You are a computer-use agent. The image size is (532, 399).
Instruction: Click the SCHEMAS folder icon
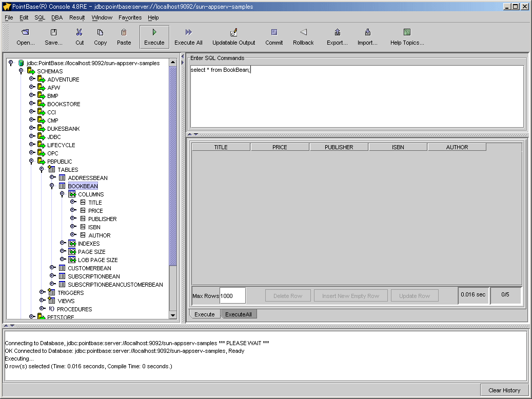pyautogui.click(x=31, y=71)
